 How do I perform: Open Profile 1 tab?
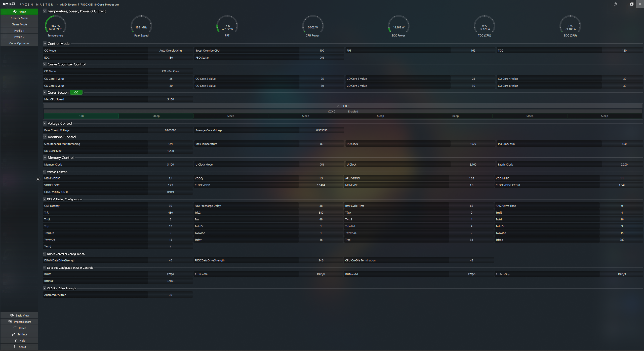[19, 31]
